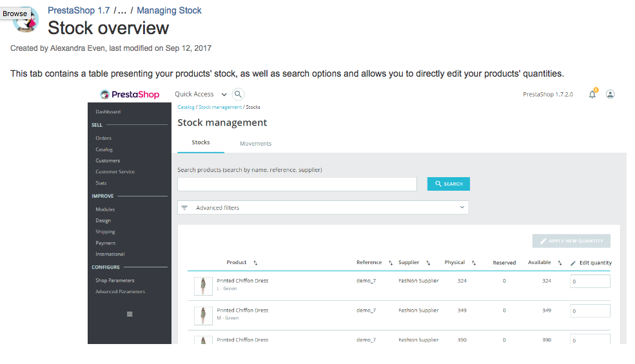635x364 pixels.
Task: Expand the Advanced filters chevron
Action: (462, 207)
